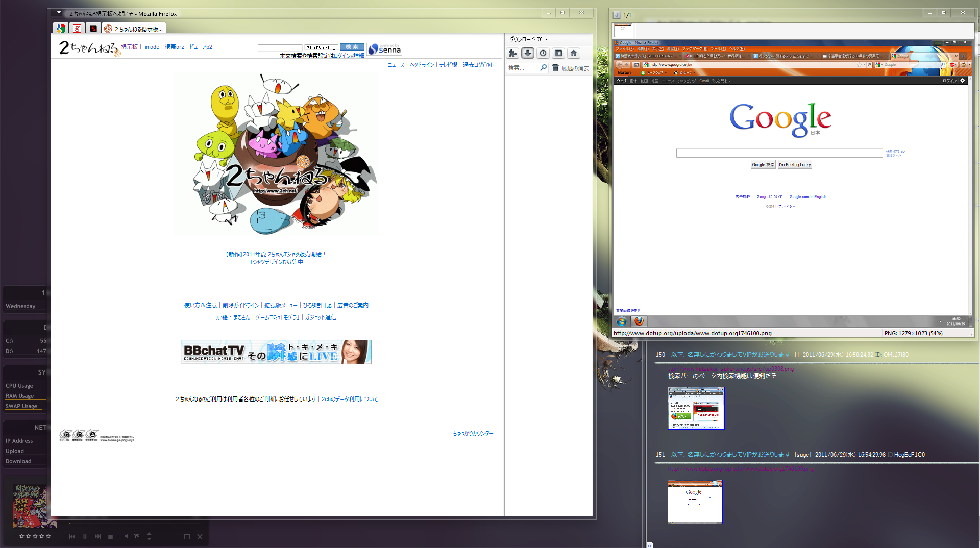This screenshot has height=548, width=980.
Task: Click the 2ch search text field
Action: pos(280,47)
